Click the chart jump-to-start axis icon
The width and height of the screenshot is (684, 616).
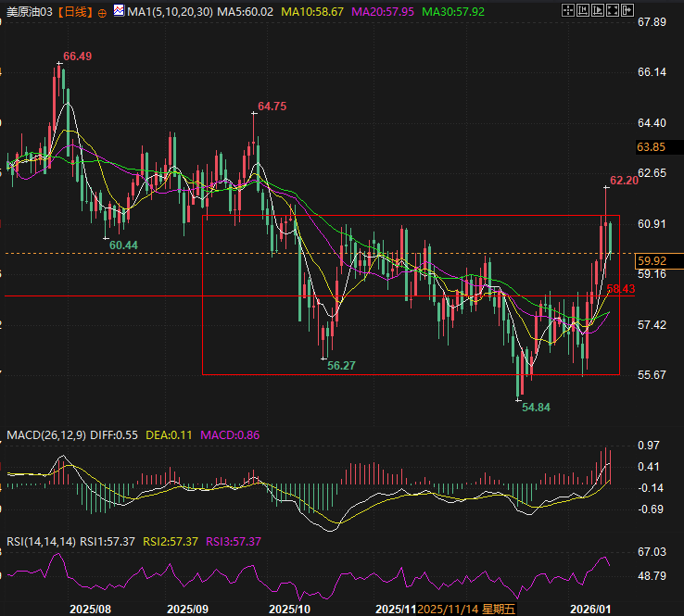(x=583, y=10)
